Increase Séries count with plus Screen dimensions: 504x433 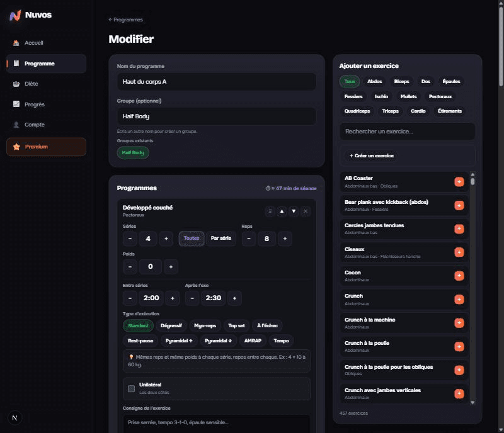point(166,239)
